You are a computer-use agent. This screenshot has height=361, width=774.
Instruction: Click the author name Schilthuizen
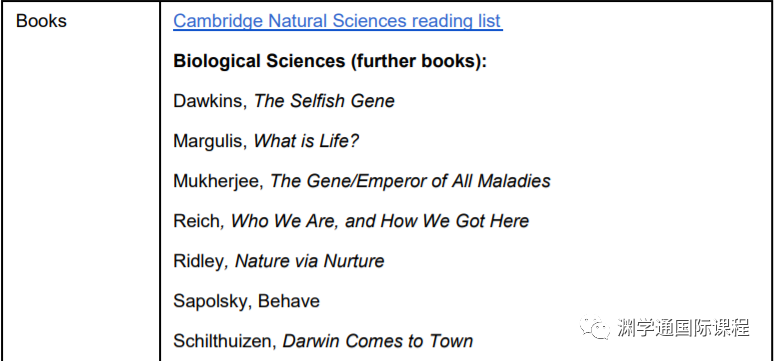[224, 341]
